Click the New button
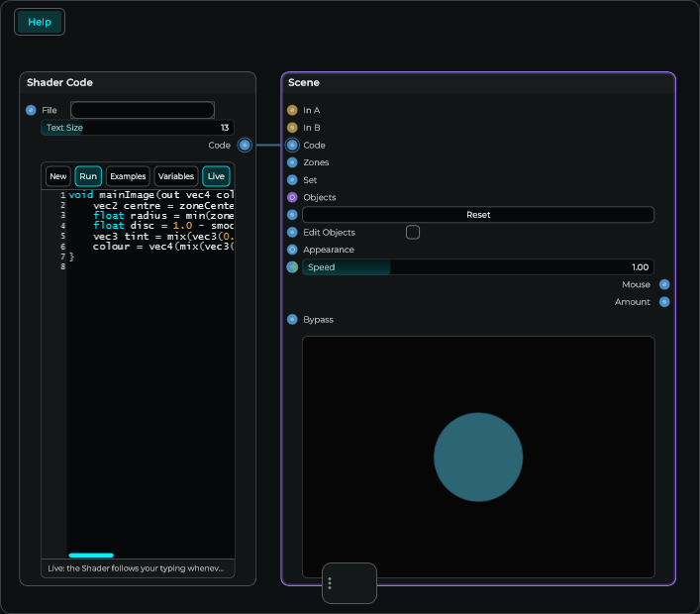This screenshot has width=700, height=614. [58, 176]
